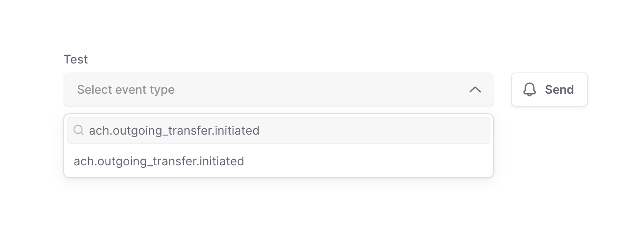644x245 pixels.
Task: Click the magnifying glass search icon
Action: pos(78,130)
